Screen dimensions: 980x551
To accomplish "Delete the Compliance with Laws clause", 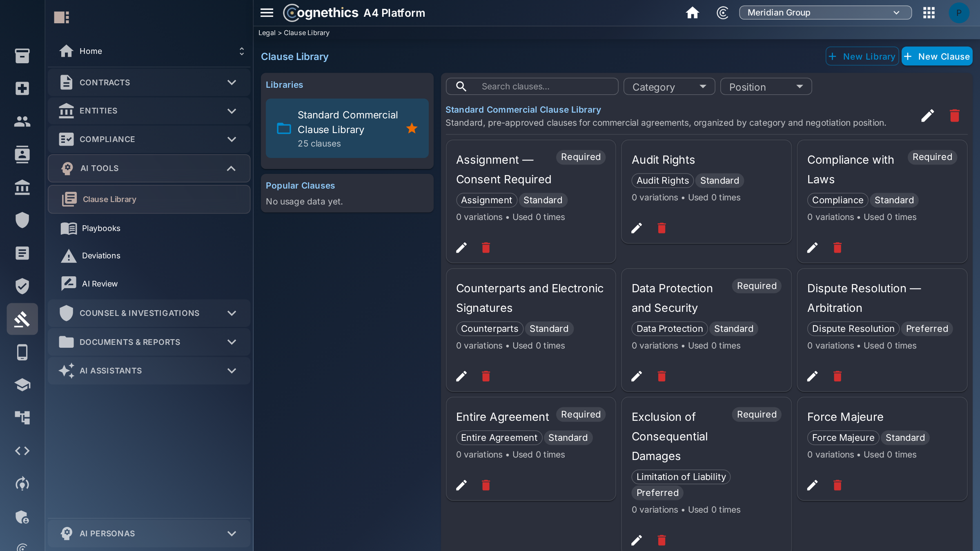I will click(837, 248).
